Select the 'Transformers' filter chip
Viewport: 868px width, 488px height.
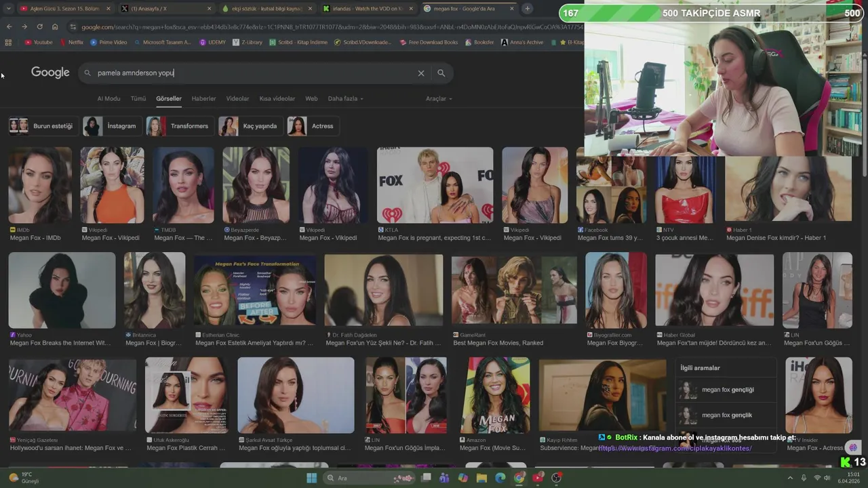[x=179, y=126]
